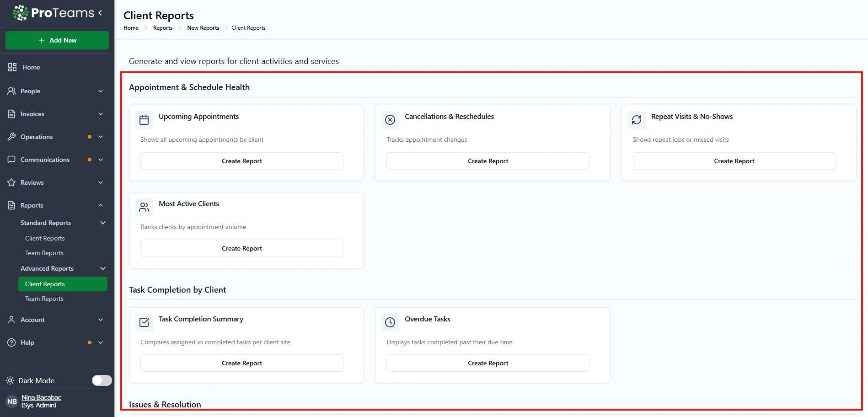Click the Cancellations & Reschedules circle-x icon

[390, 120]
